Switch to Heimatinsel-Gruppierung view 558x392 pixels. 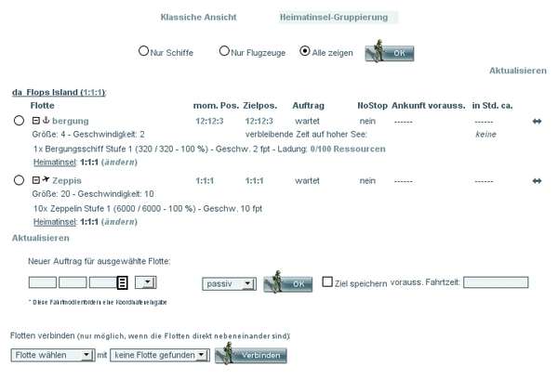tap(334, 17)
